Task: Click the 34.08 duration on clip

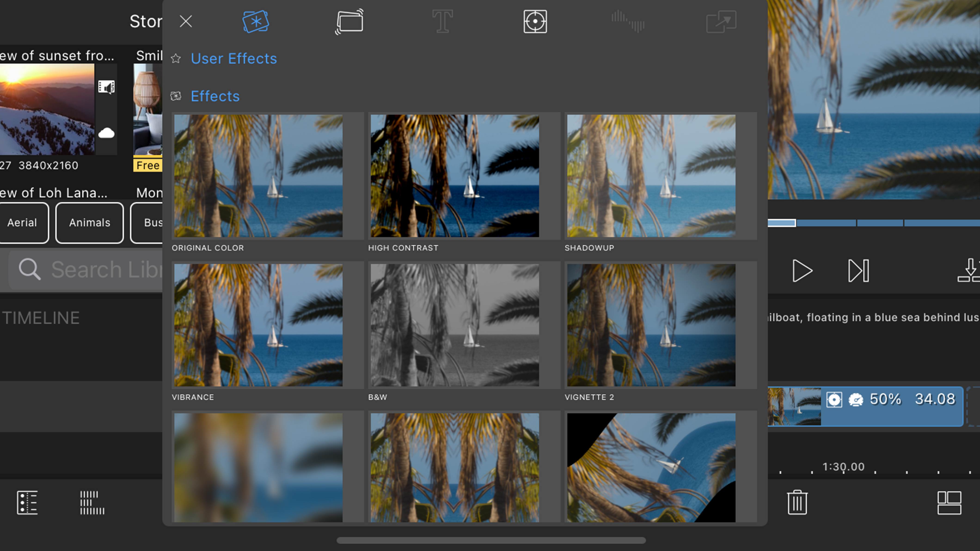Action: click(935, 399)
